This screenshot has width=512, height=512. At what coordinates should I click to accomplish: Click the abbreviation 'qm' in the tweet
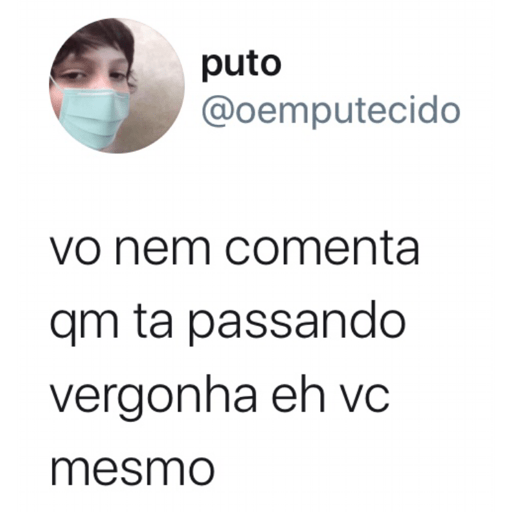[84, 326]
